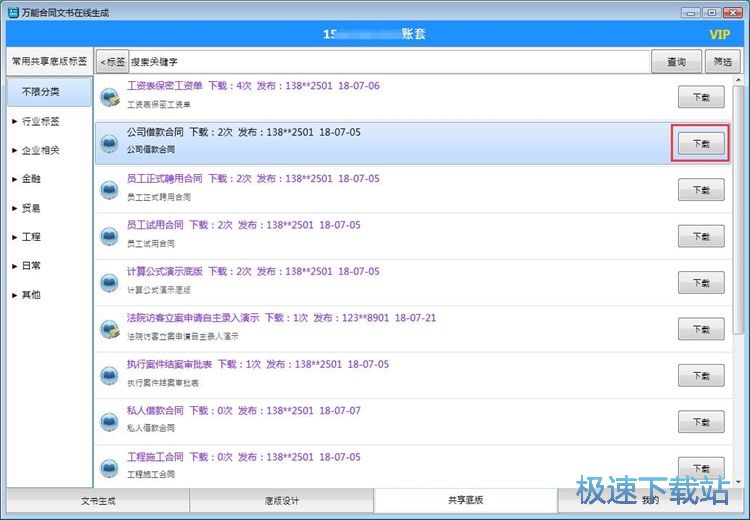Viewport: 750px width, 520px height.
Task: Click the app icon in title bar
Action: coord(13,12)
